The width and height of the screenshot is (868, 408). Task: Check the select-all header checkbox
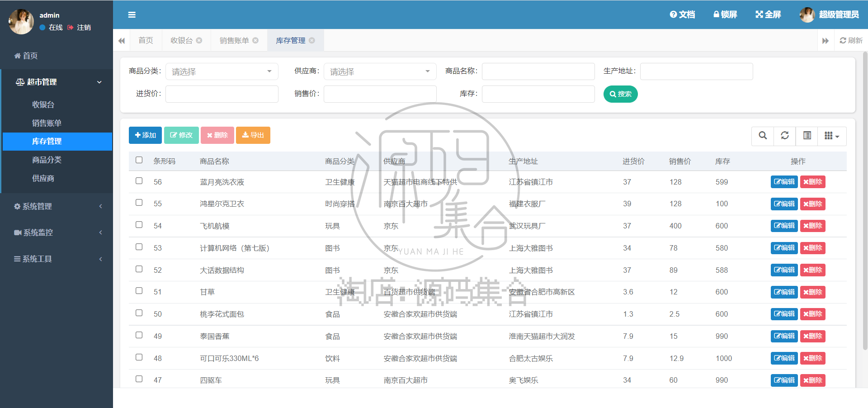[x=139, y=160]
